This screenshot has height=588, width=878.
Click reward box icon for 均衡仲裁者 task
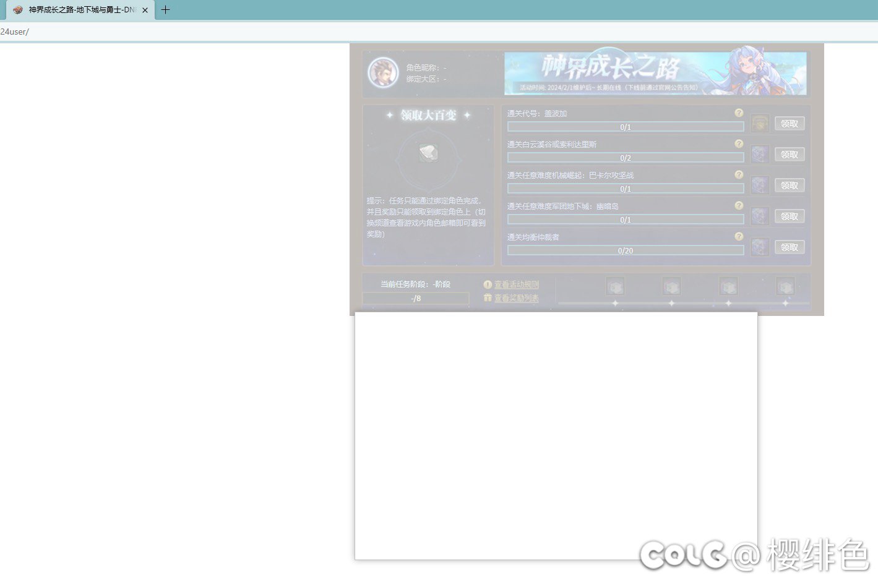pyautogui.click(x=760, y=247)
